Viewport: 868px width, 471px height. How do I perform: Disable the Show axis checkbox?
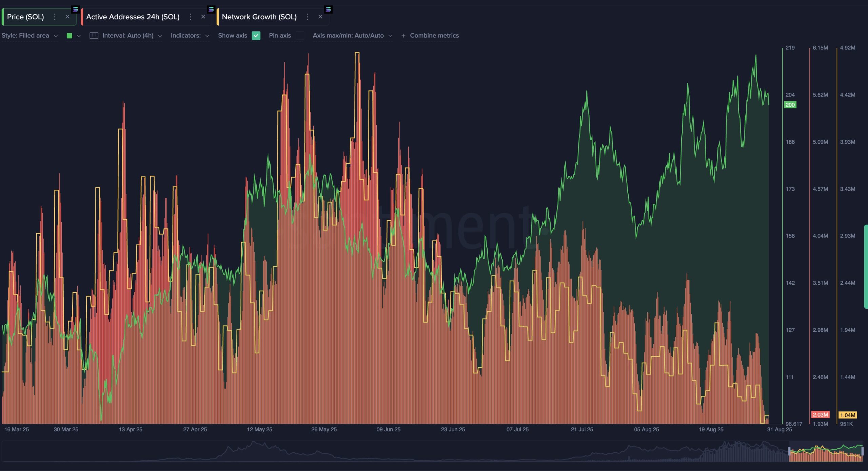pos(256,35)
